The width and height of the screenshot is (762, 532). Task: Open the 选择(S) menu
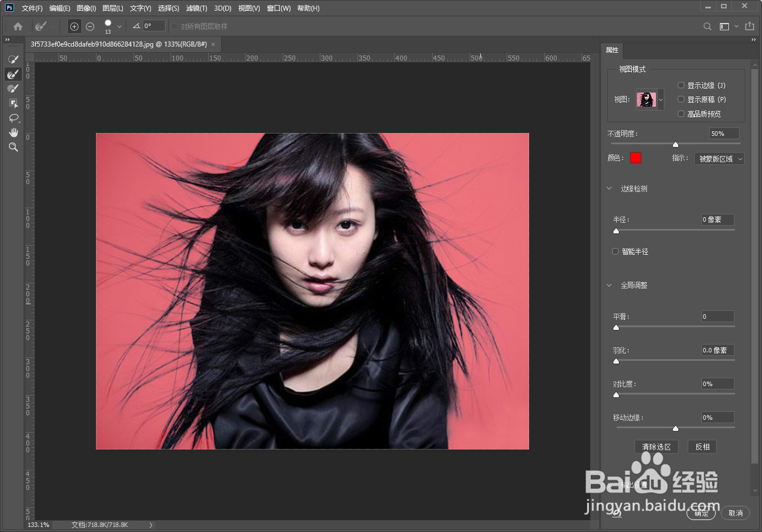coord(168,8)
